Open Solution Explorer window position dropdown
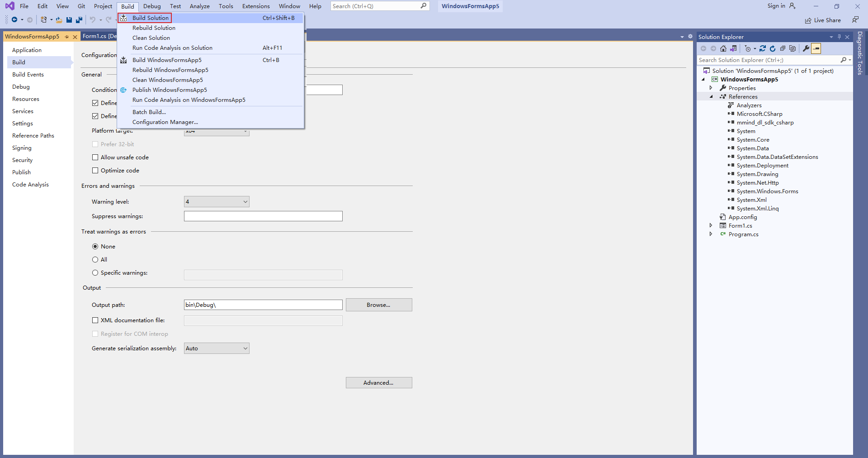Image resolution: width=868 pixels, height=458 pixels. 831,37
